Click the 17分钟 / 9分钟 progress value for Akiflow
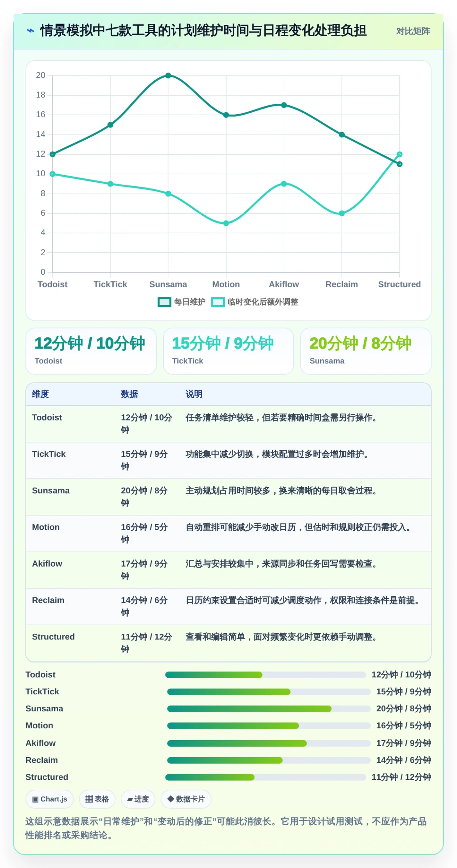457x868 pixels. coord(404,743)
